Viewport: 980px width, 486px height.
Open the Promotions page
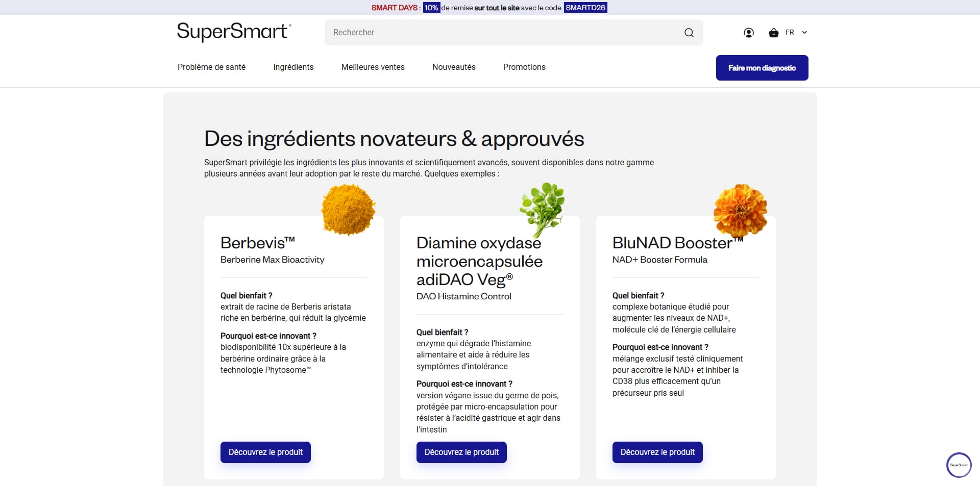coord(524,67)
